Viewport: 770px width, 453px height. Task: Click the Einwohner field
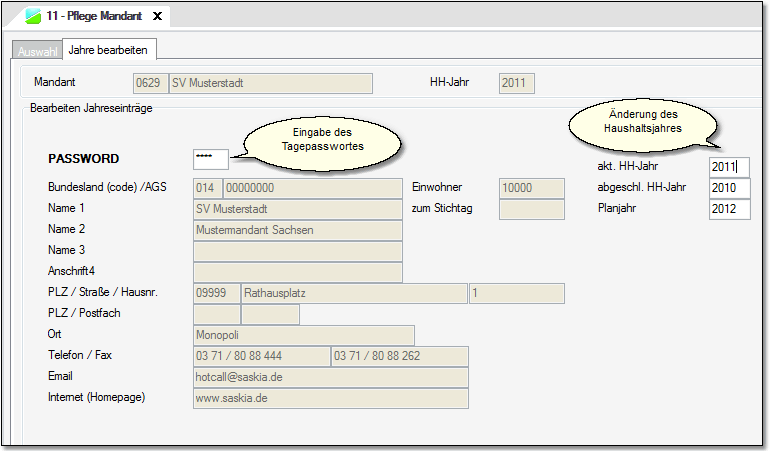(x=531, y=187)
